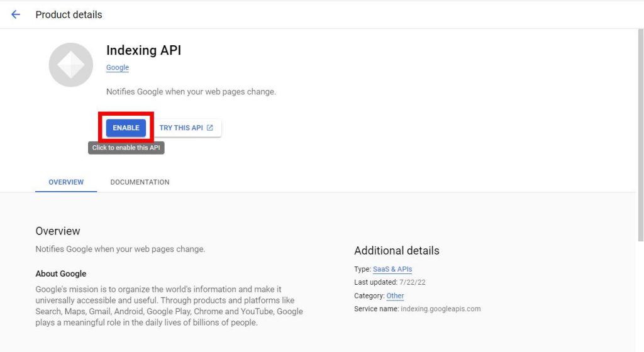Enable the Indexing API
This screenshot has height=352, width=644.
(x=126, y=128)
